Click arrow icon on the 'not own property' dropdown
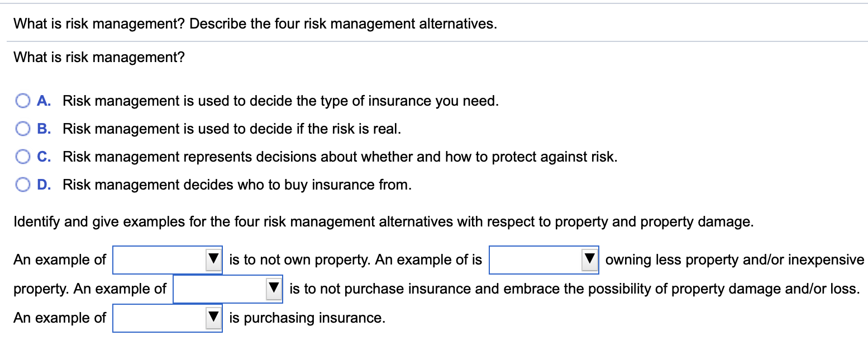The height and width of the screenshot is (359, 868). [213, 260]
